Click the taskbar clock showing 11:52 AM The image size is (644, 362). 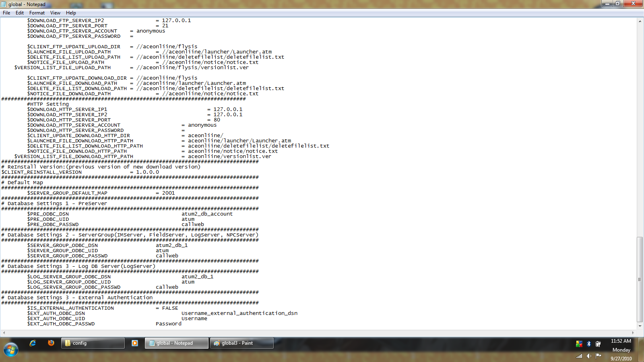(621, 341)
